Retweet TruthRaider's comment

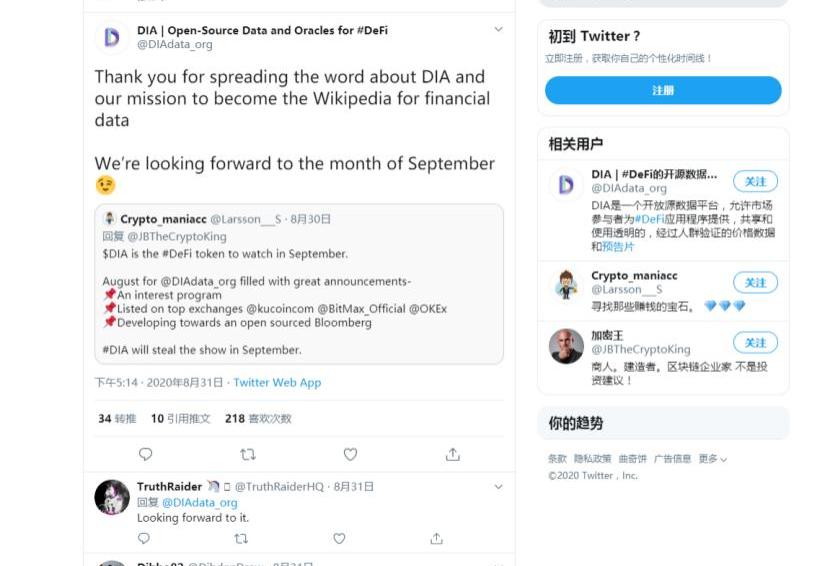[x=241, y=538]
